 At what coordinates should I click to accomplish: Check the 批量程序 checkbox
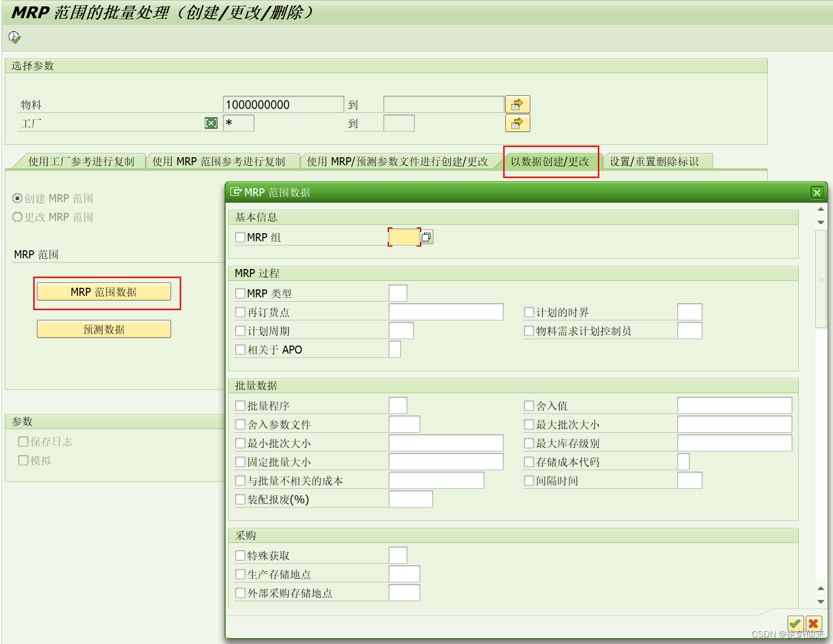240,405
